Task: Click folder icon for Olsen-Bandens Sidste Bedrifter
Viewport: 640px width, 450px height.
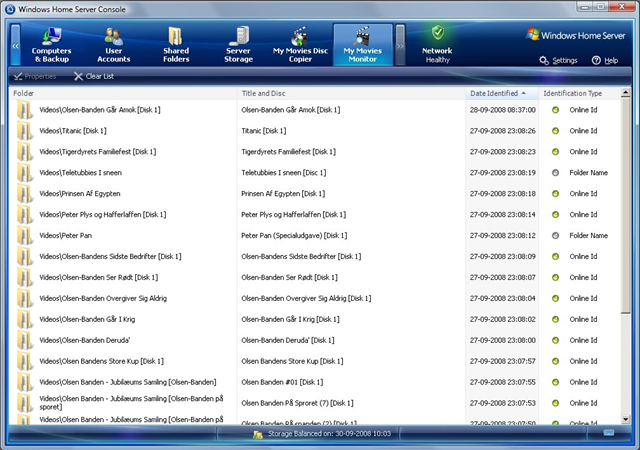Action: (x=24, y=256)
